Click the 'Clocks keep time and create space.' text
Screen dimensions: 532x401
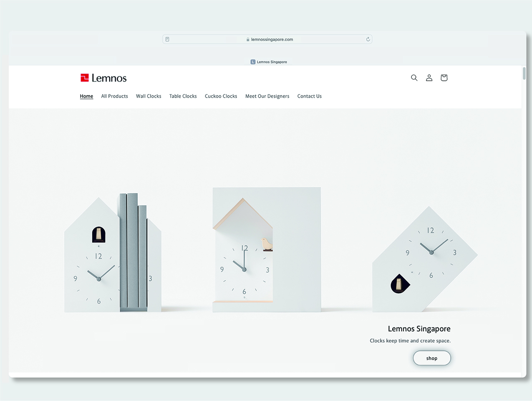click(x=410, y=341)
